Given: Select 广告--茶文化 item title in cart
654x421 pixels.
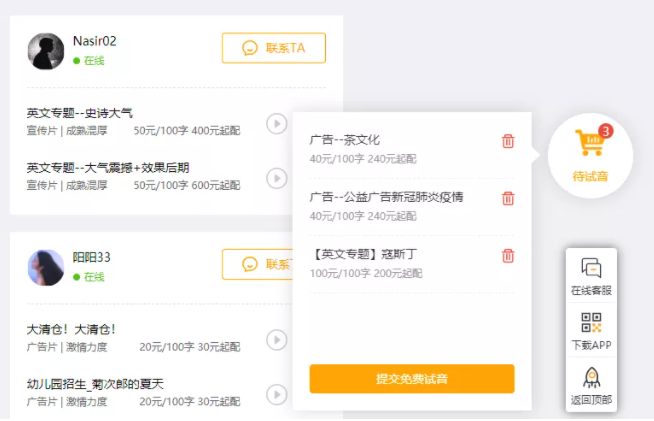Looking at the screenshot, I should tap(345, 140).
